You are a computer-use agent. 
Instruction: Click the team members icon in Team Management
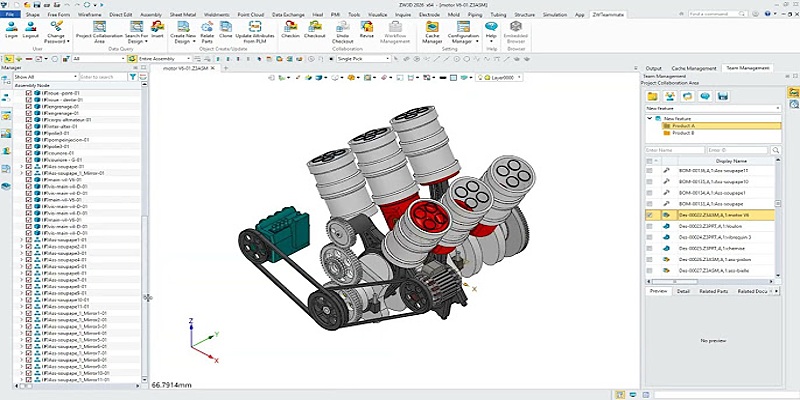pos(670,96)
